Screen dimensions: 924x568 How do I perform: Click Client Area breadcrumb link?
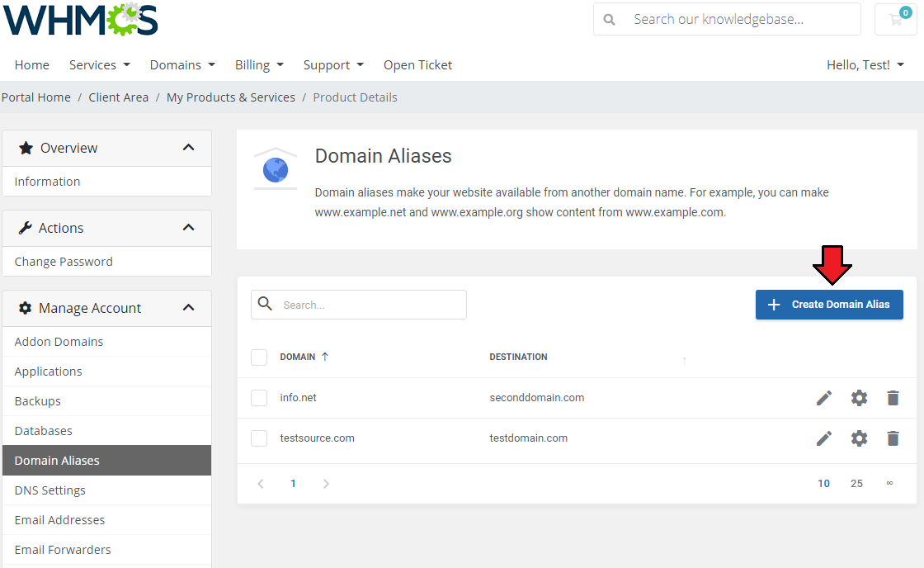[x=119, y=97]
